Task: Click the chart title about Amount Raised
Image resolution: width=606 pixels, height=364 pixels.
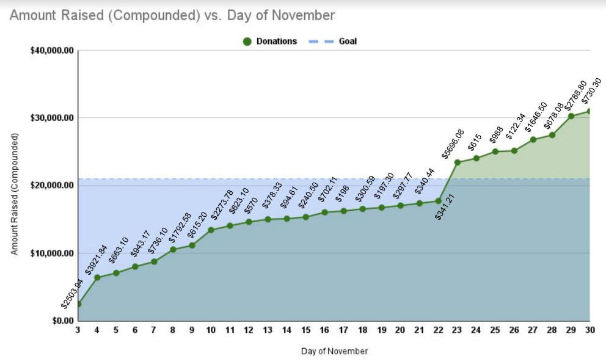Action: [172, 15]
